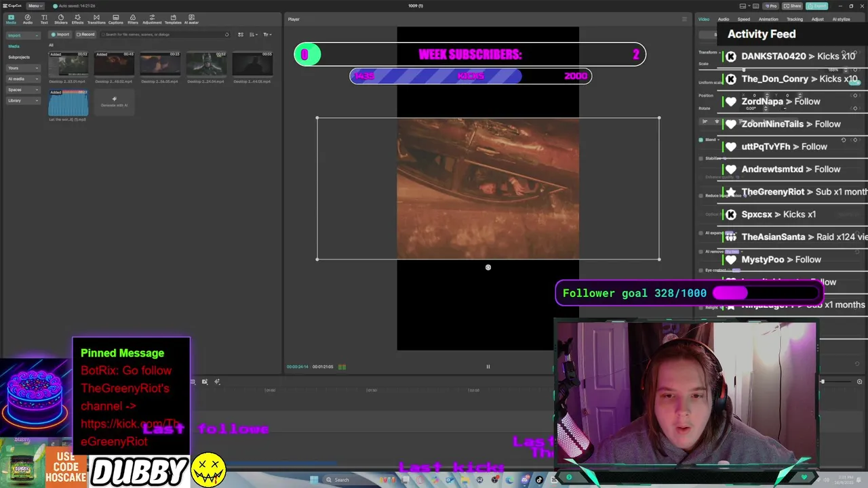Open the Adjustment panel
Screen dimensions: 868x488
point(152,19)
